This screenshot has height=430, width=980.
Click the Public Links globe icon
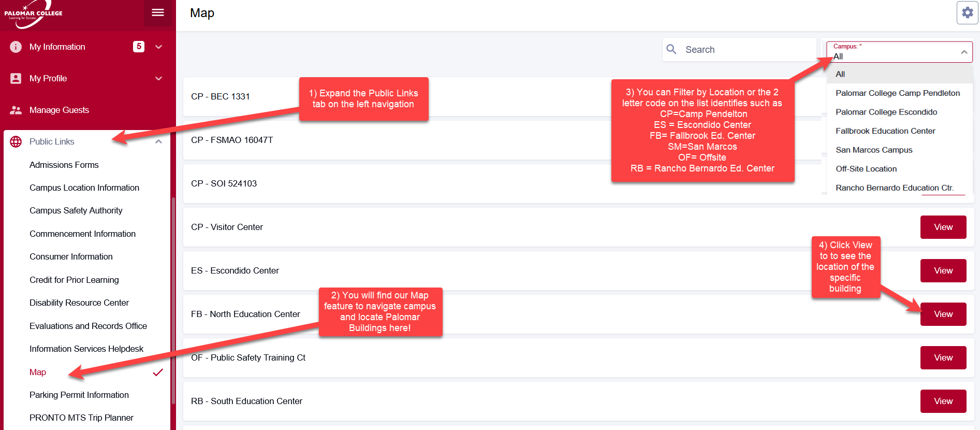[x=16, y=142]
